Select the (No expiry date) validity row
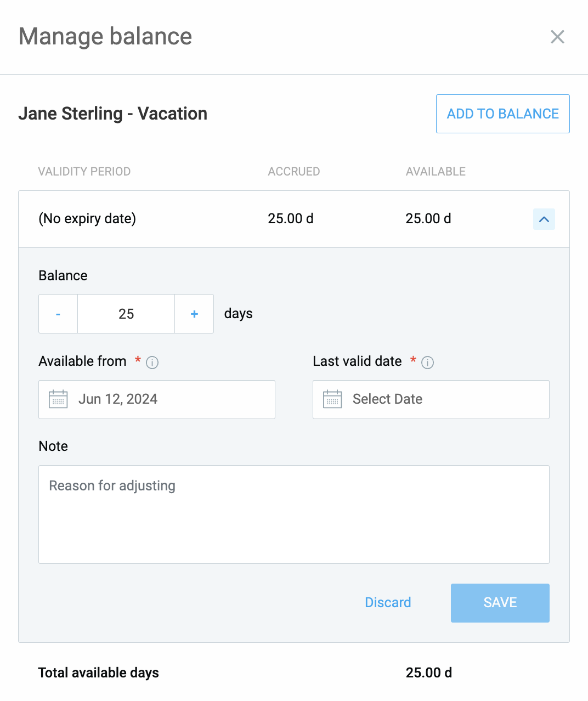 tap(87, 219)
